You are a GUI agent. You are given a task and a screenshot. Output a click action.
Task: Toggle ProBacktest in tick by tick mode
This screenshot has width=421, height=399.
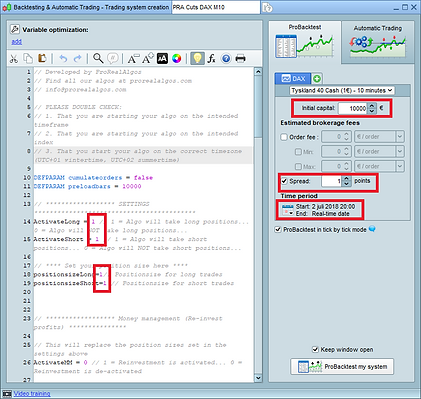click(278, 230)
